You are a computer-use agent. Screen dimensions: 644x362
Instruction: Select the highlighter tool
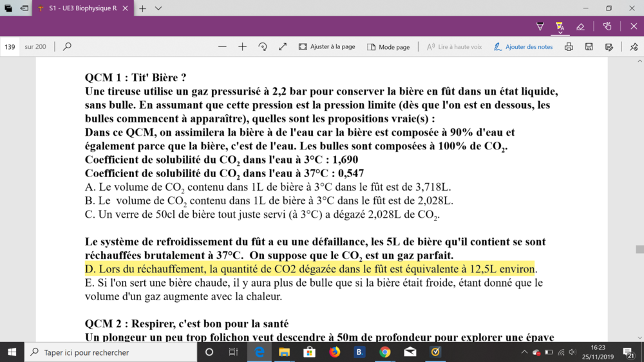560,26
